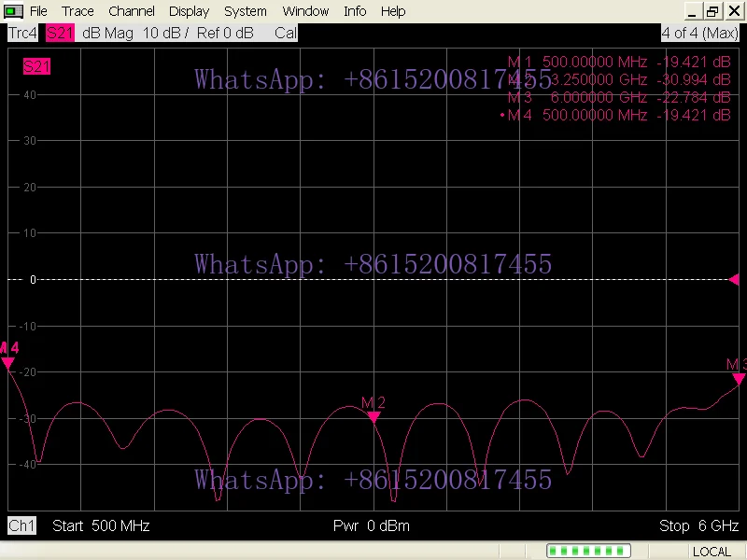
Task: Click the green sweep progress bar
Action: point(588,552)
